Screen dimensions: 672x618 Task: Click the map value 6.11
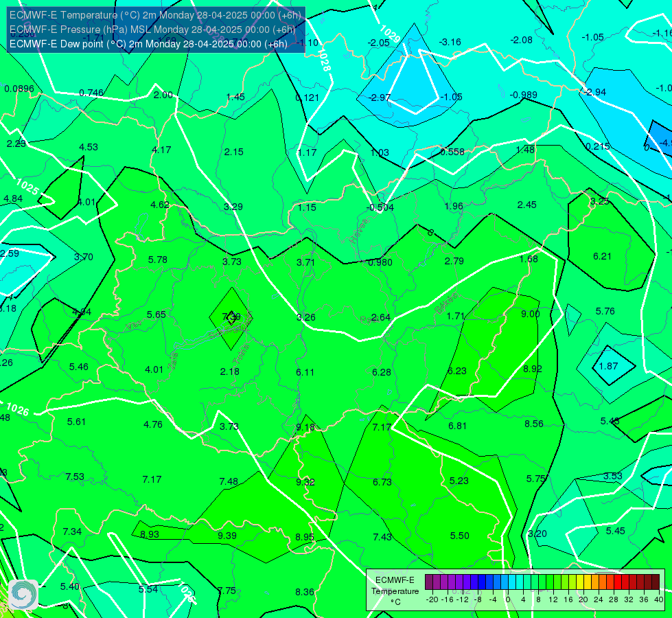[305, 372]
